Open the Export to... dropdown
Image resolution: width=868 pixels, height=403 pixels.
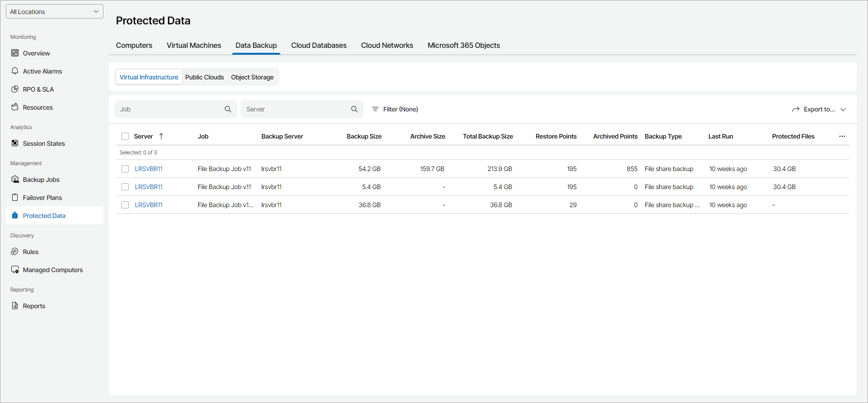click(819, 109)
